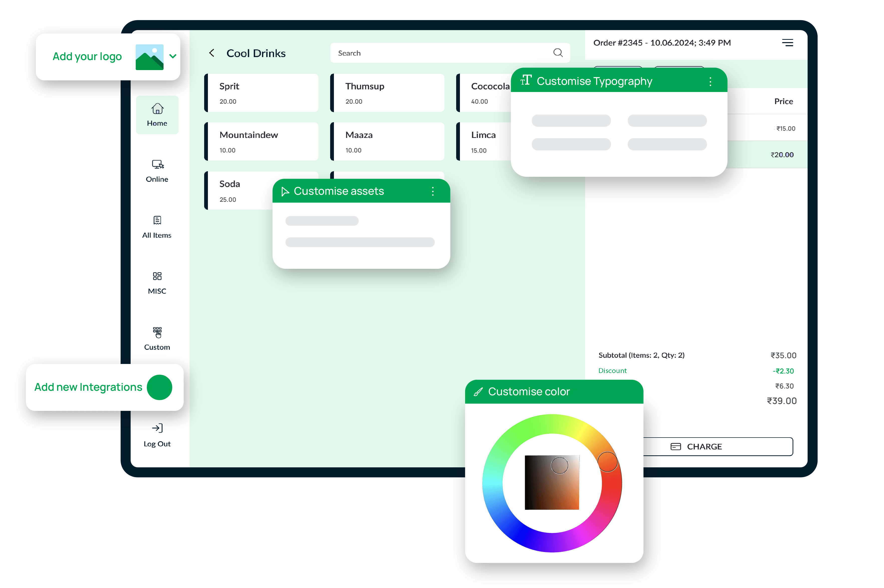
Task: Click the Home icon in sidebar
Action: tap(157, 109)
